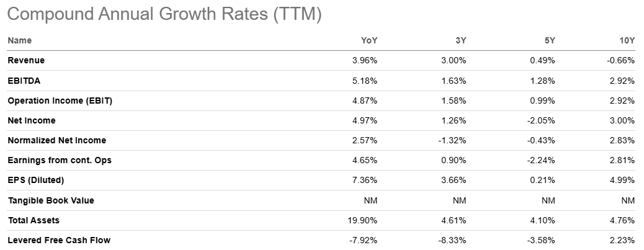
Task: Click the Operation Income (EBIT) label
Action: pyautogui.click(x=60, y=100)
